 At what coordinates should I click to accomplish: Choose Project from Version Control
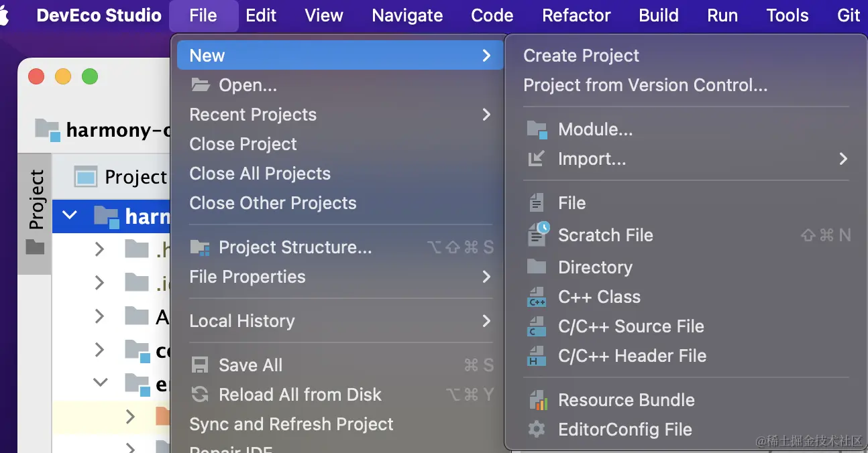point(645,85)
